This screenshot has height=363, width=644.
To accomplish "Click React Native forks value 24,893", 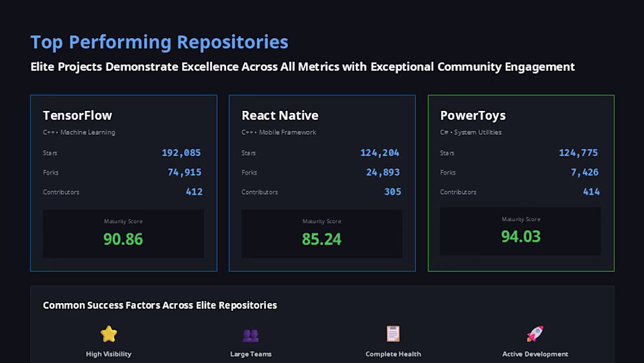I will [x=383, y=172].
